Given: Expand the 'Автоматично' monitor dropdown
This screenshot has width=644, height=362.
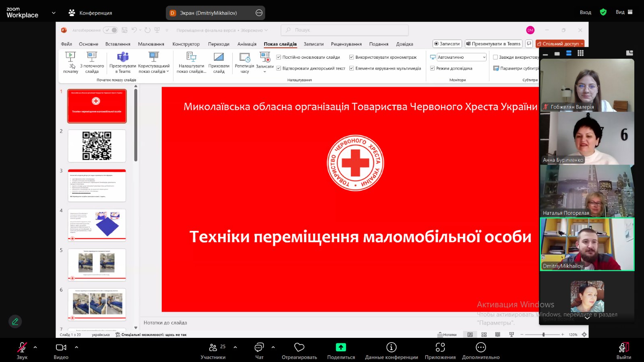Looking at the screenshot, I should point(484,58).
